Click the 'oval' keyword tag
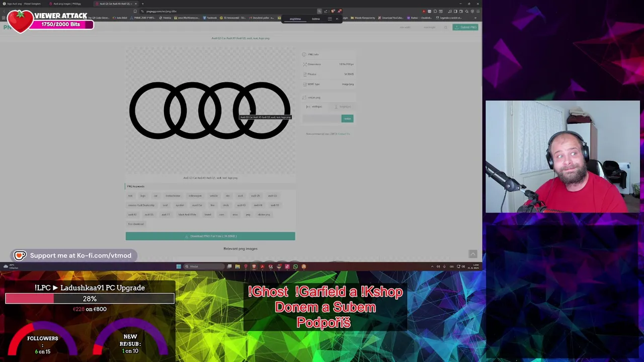 (x=165, y=205)
